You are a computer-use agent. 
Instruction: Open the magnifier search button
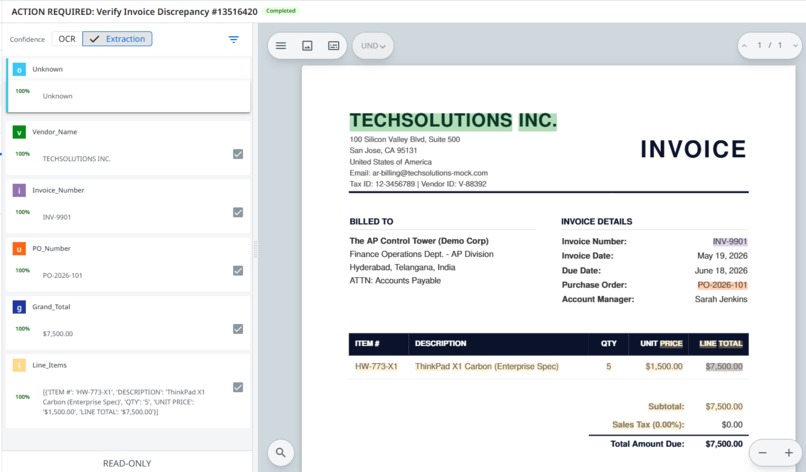[281, 452]
